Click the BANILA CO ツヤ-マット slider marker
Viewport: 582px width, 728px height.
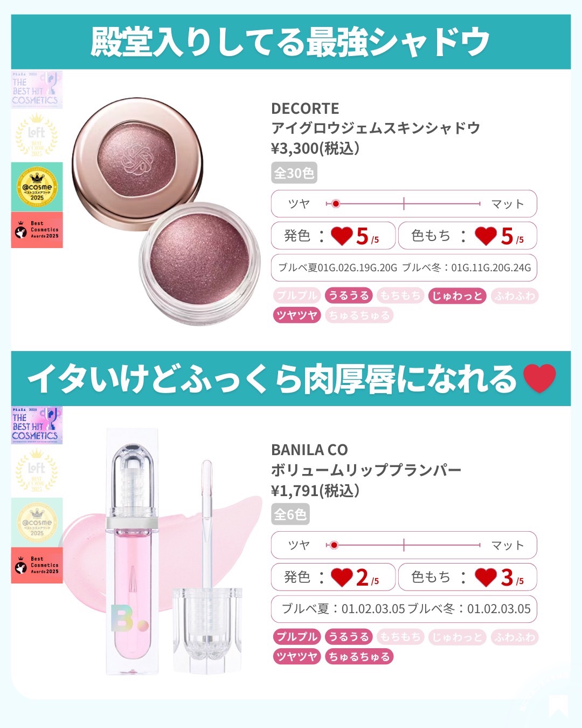pyautogui.click(x=334, y=545)
